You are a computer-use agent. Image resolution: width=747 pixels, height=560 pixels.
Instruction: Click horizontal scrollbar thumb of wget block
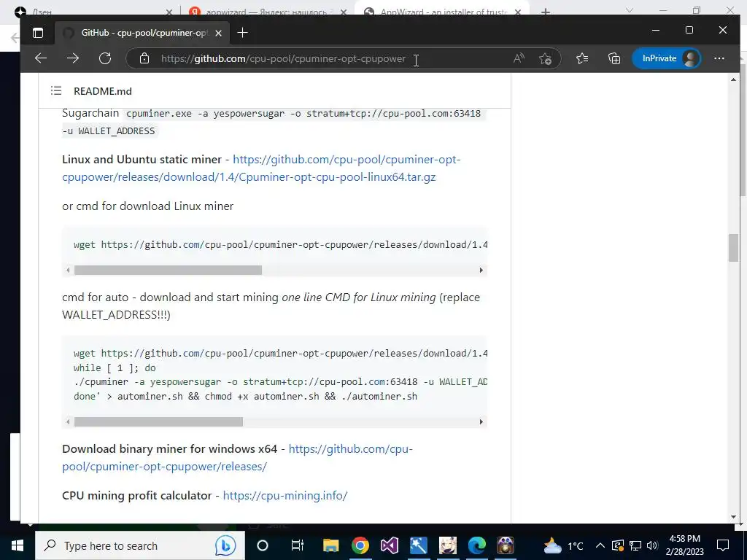pyautogui.click(x=168, y=270)
